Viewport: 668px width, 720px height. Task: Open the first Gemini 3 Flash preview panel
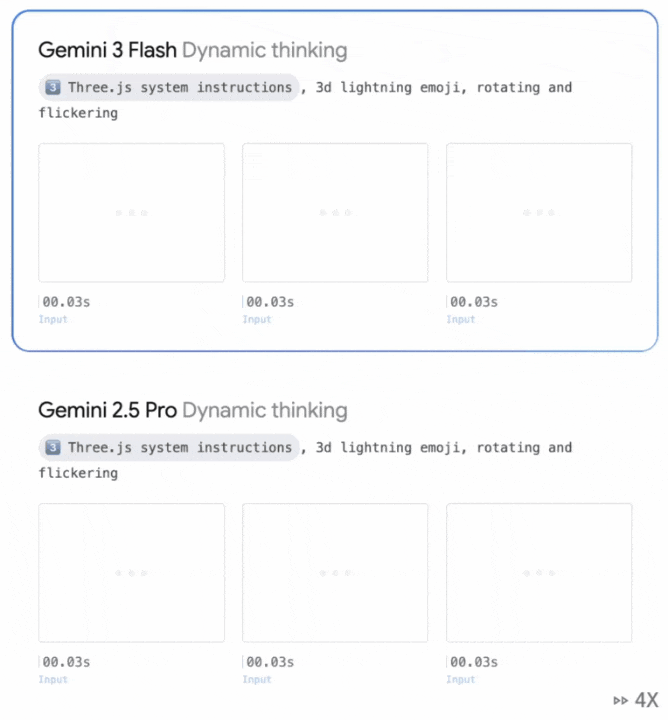[131, 213]
